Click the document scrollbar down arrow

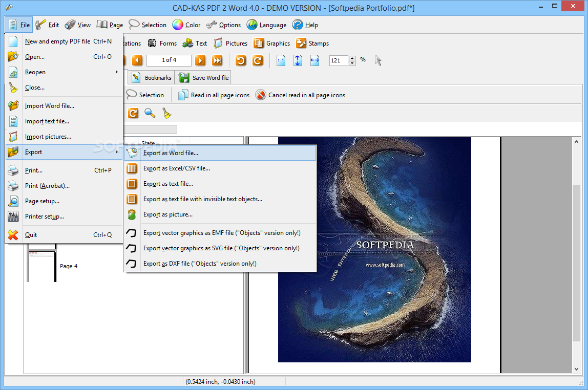(x=576, y=369)
